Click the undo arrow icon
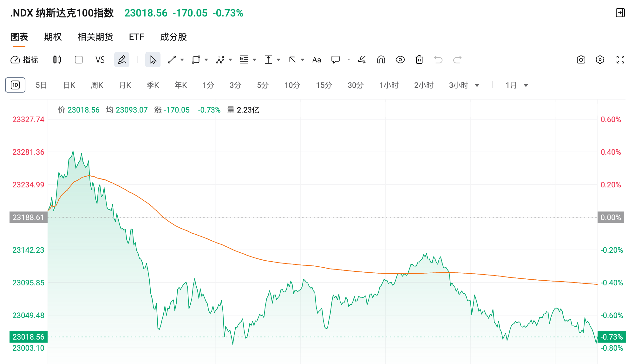This screenshot has width=635, height=364. (438, 60)
